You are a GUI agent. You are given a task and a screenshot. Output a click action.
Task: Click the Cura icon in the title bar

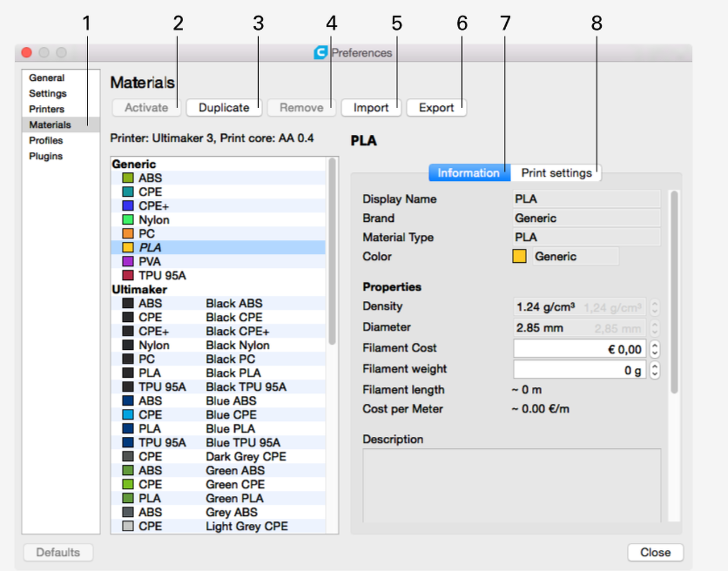pyautogui.click(x=320, y=52)
